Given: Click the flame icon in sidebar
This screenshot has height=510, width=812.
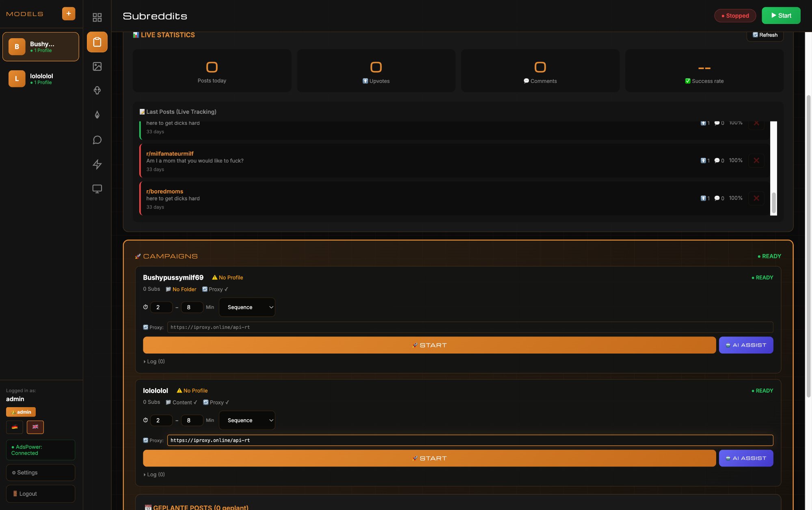Looking at the screenshot, I should click(97, 115).
